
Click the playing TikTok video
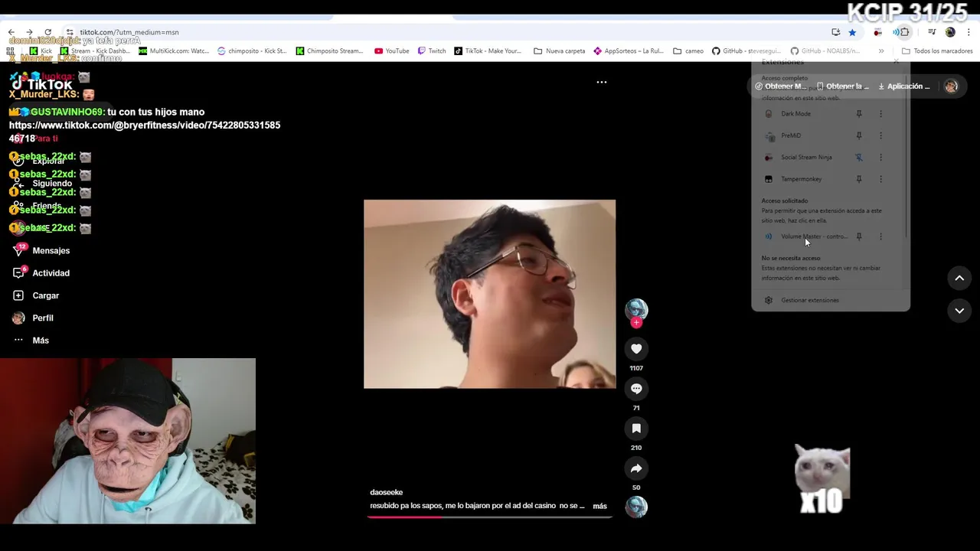coord(489,294)
